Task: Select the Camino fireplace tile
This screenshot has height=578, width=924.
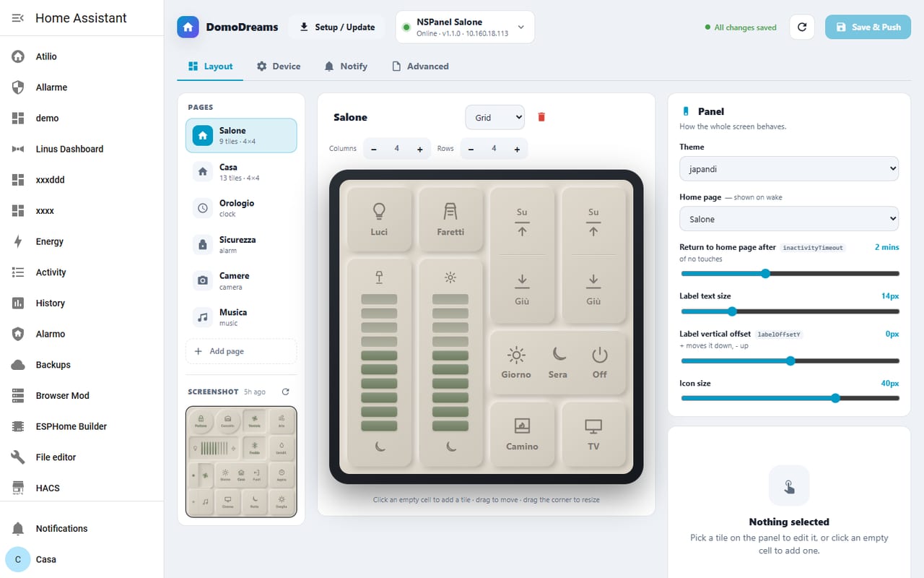Action: 522,434
